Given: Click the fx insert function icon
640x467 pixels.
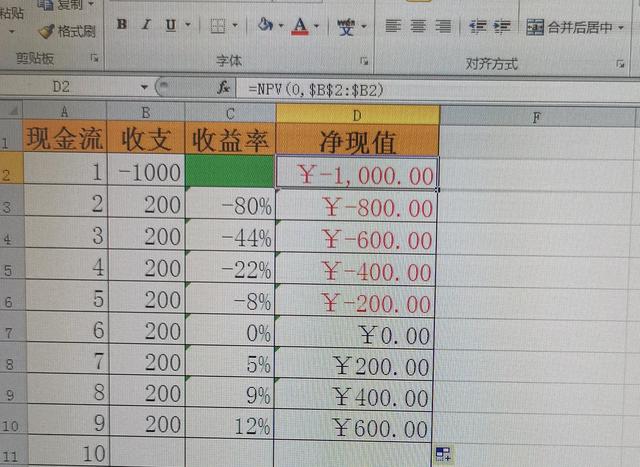Looking at the screenshot, I should 223,87.
